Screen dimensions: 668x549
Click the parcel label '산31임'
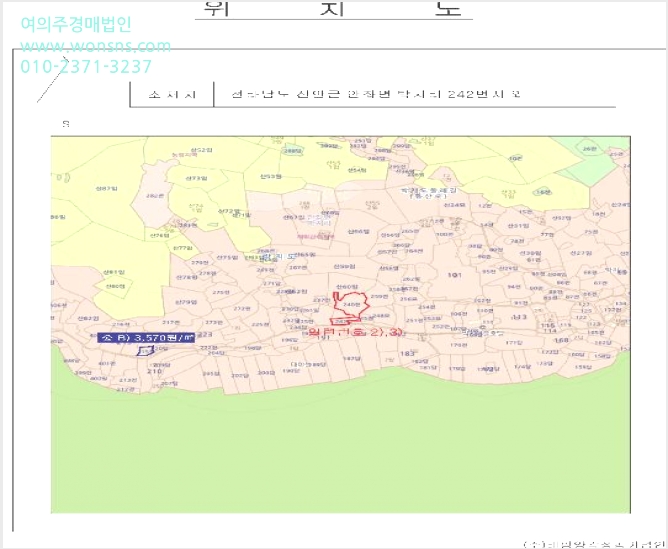[518, 226]
